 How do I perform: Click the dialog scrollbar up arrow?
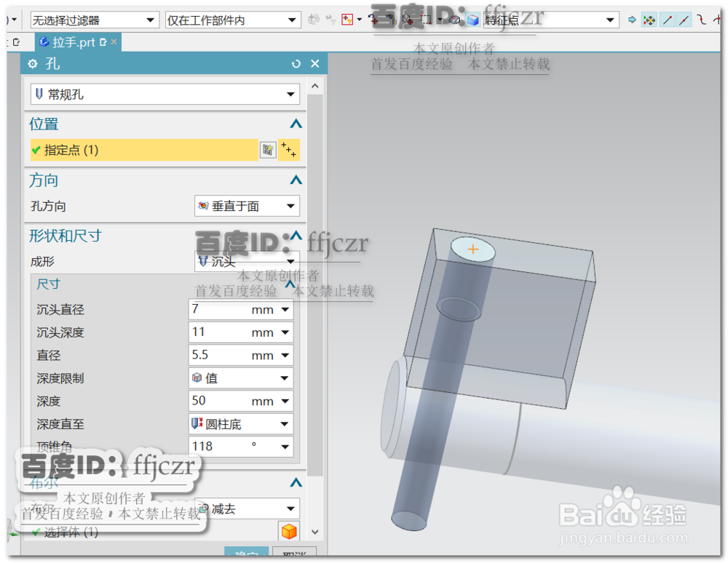pos(314,87)
